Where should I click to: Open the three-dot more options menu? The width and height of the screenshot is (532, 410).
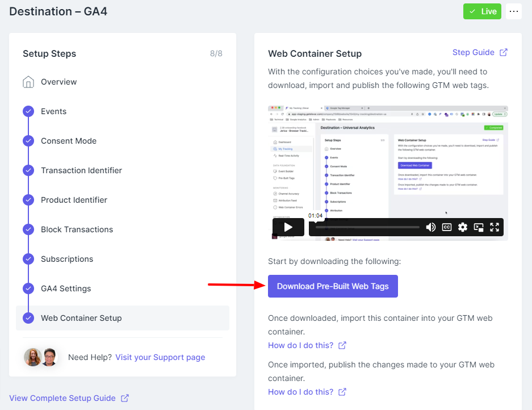coord(514,11)
